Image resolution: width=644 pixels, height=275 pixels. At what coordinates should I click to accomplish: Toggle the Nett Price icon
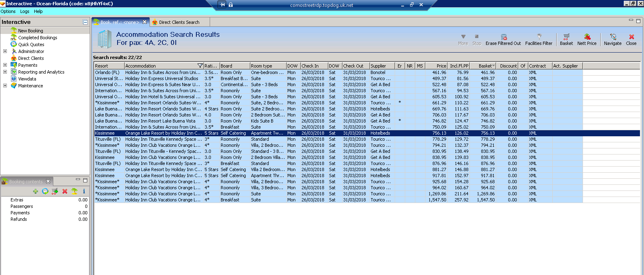tap(587, 37)
